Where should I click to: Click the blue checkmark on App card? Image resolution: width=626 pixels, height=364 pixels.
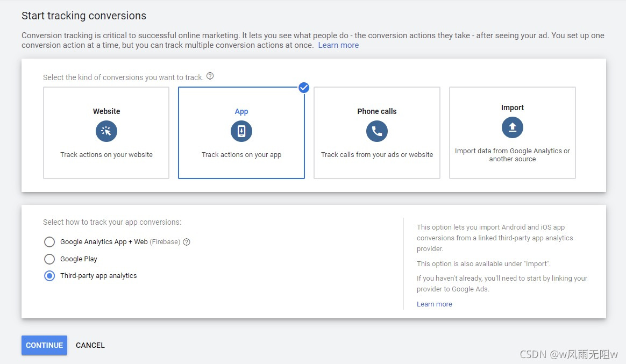(304, 88)
